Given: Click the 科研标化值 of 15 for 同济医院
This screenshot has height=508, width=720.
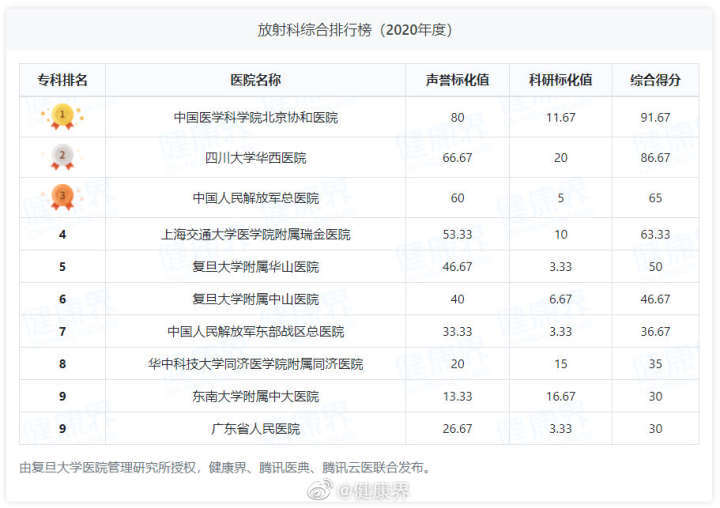Looking at the screenshot, I should coord(561,364).
